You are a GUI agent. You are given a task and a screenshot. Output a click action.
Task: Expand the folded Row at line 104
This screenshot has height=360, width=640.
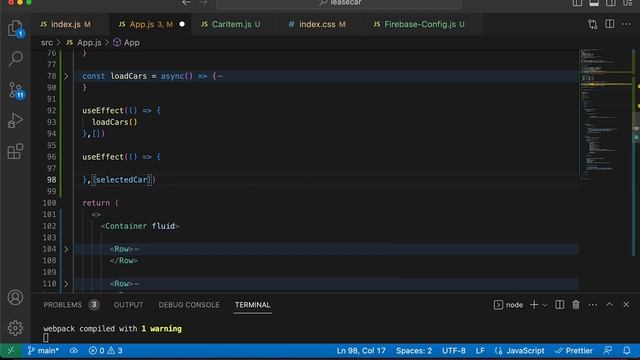coord(66,249)
